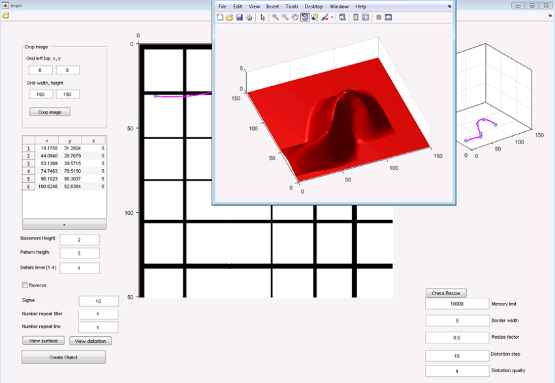Click the Create Object button
Screen dimensions: 555x383
(x=63, y=357)
